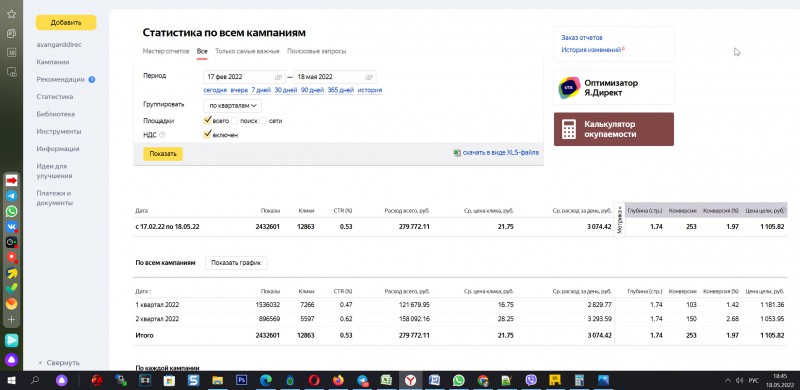Screen dimensions: 800x390
Task: Set period to '7 дней' quick link
Action: click(261, 90)
